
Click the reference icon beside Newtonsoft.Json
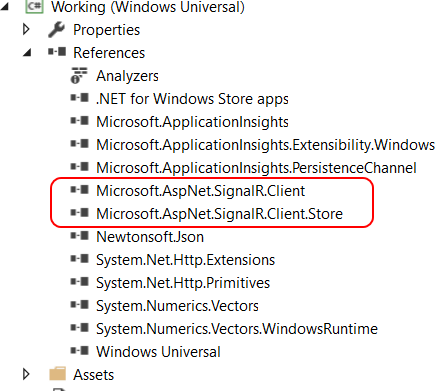coord(80,236)
